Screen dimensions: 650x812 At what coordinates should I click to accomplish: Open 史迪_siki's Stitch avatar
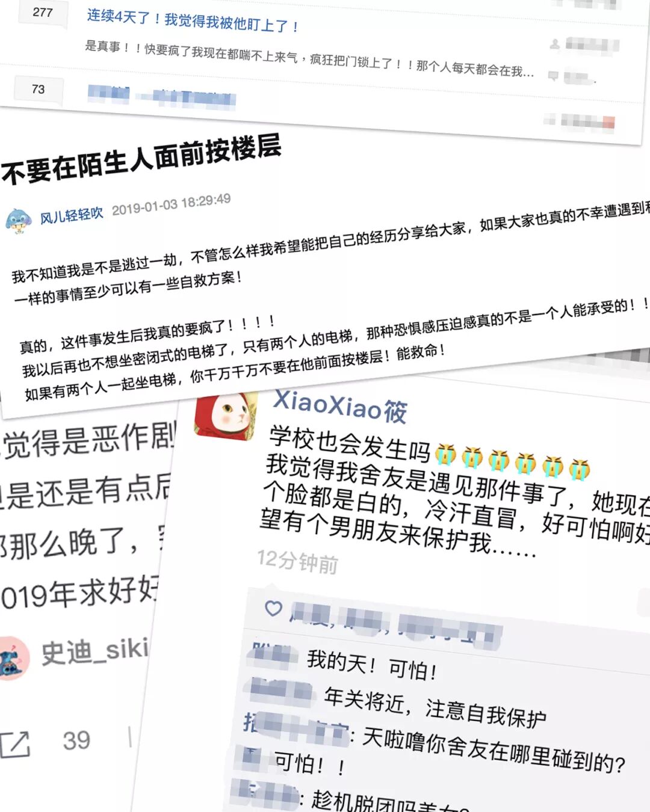pyautogui.click(x=13, y=659)
